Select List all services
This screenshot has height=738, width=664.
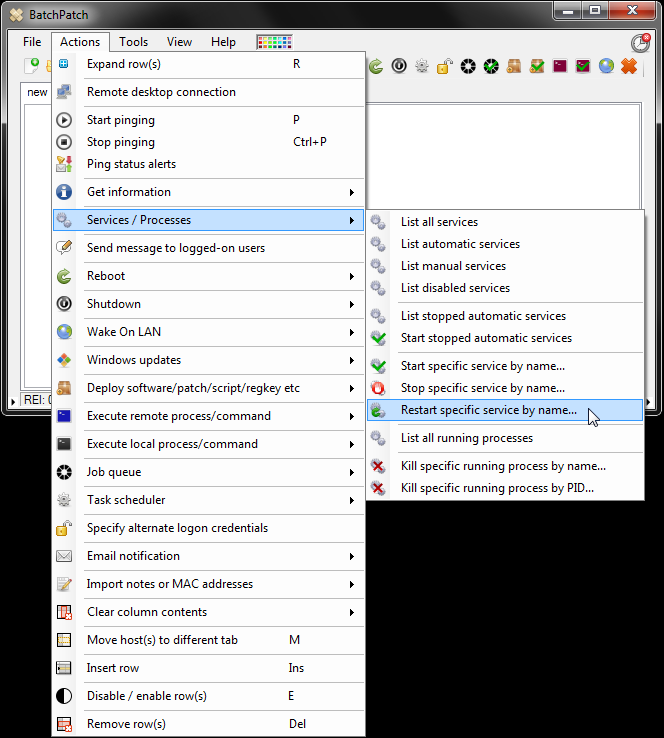click(505, 222)
